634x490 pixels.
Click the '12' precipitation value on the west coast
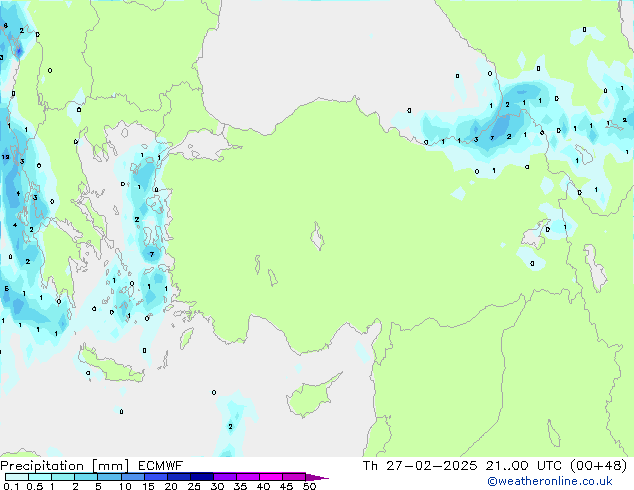(x=5, y=157)
